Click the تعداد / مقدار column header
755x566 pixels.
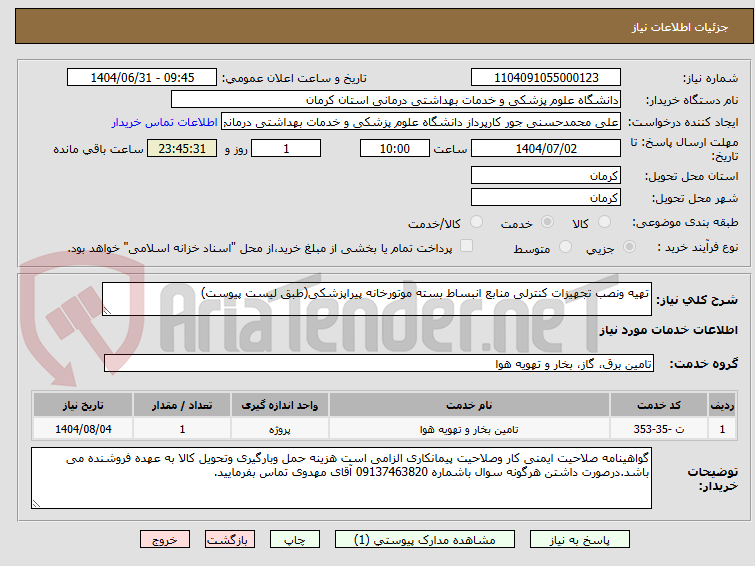click(182, 405)
